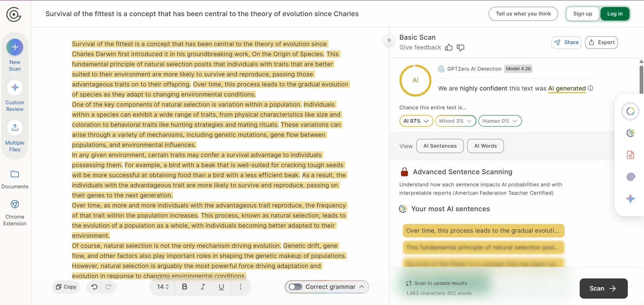Click Tell us what you think

(x=523, y=14)
